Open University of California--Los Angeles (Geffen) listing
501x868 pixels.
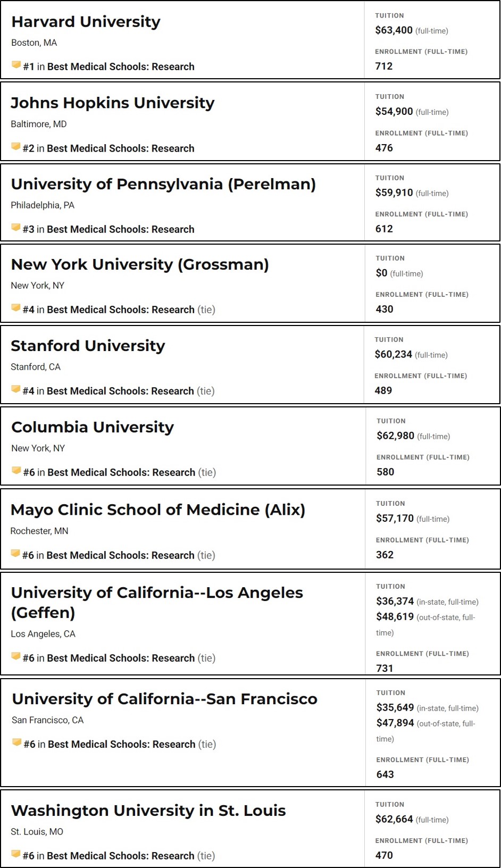click(x=157, y=603)
